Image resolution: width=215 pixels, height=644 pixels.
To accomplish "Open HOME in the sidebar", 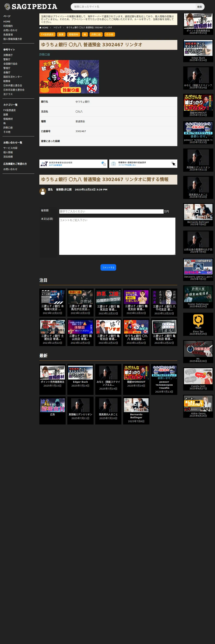I will click(7, 22).
